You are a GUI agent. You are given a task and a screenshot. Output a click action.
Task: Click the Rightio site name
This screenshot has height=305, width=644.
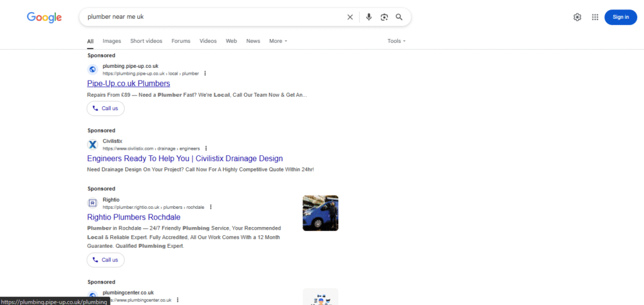point(110,199)
